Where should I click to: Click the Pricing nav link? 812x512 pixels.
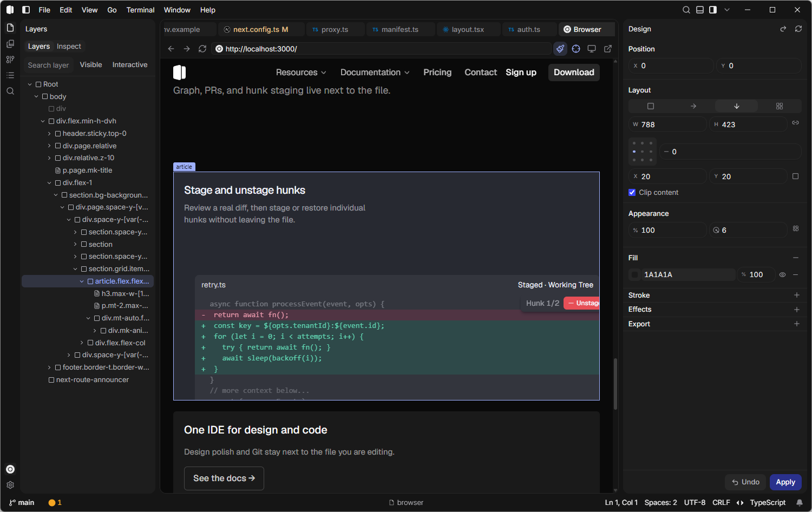tap(437, 72)
